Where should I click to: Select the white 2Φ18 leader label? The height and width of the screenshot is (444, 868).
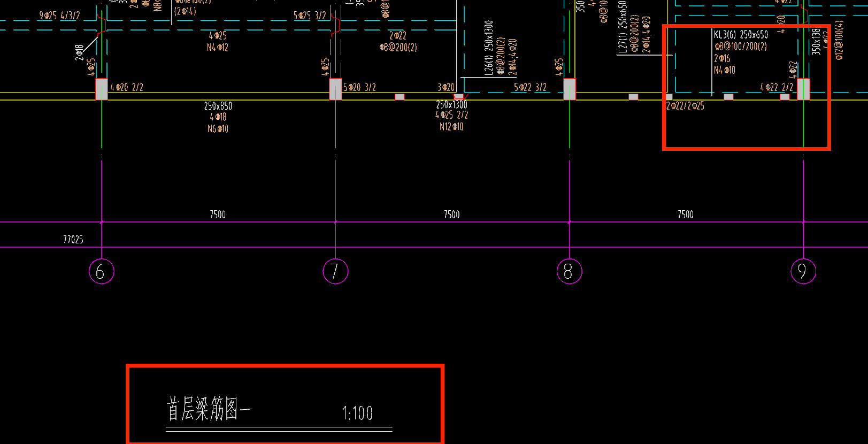point(79,52)
